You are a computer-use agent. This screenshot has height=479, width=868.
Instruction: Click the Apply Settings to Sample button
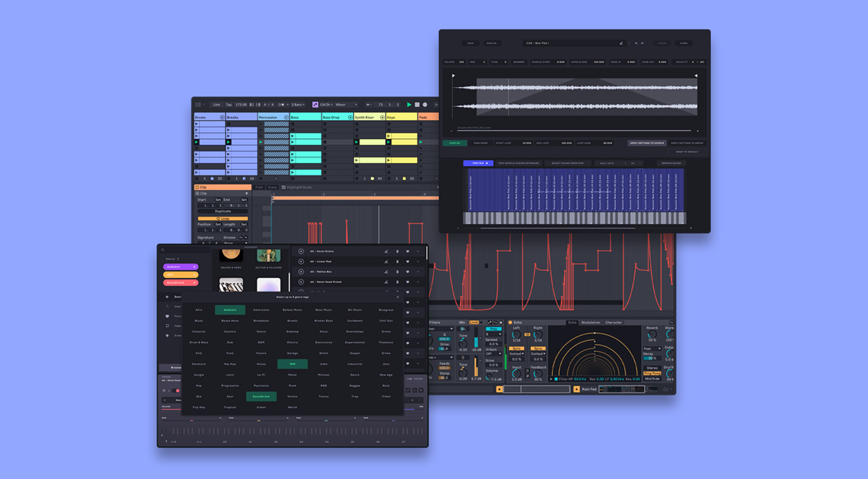click(646, 143)
